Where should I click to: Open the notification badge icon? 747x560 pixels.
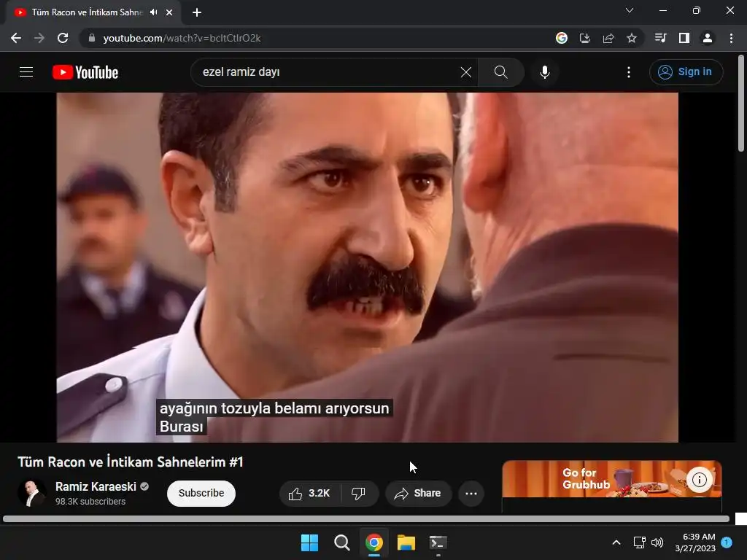pyautogui.click(x=727, y=542)
